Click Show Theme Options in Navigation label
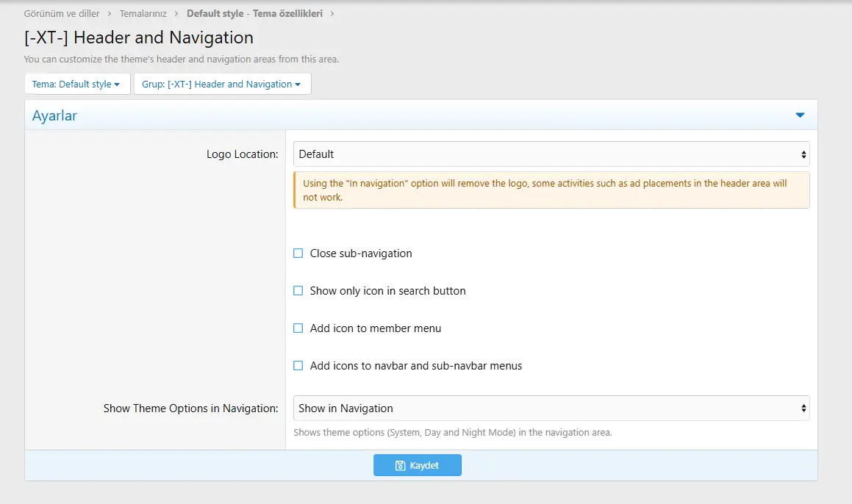The image size is (852, 504). [x=190, y=408]
